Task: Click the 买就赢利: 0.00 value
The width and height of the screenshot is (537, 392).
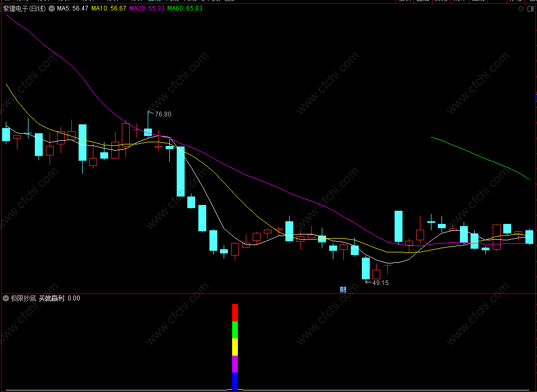Action: (59, 298)
